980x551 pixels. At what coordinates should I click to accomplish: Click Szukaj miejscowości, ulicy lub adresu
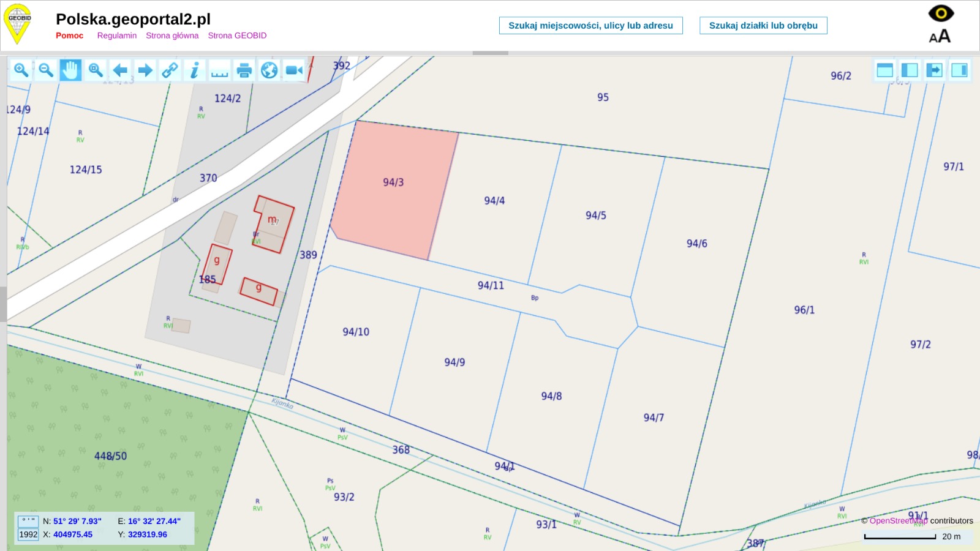pos(590,26)
